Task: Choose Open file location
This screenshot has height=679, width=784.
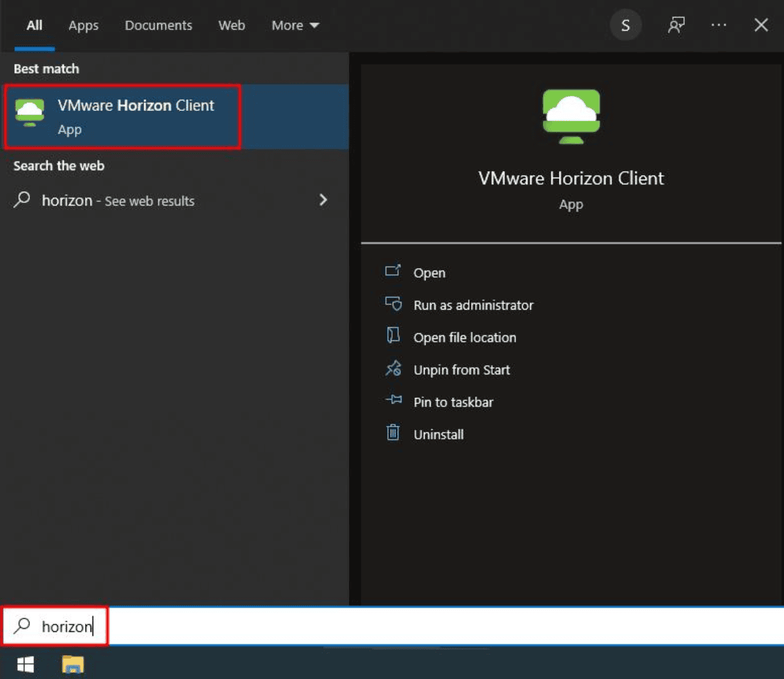Action: pos(465,337)
